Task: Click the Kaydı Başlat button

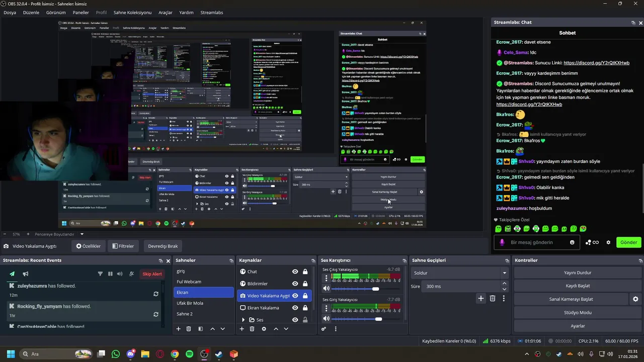Action: pyautogui.click(x=578, y=286)
